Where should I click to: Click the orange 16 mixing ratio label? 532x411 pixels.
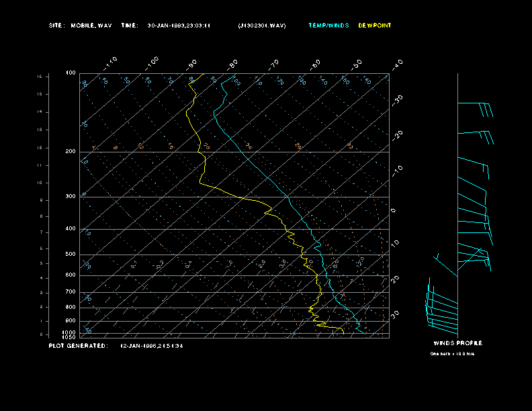(x=171, y=146)
